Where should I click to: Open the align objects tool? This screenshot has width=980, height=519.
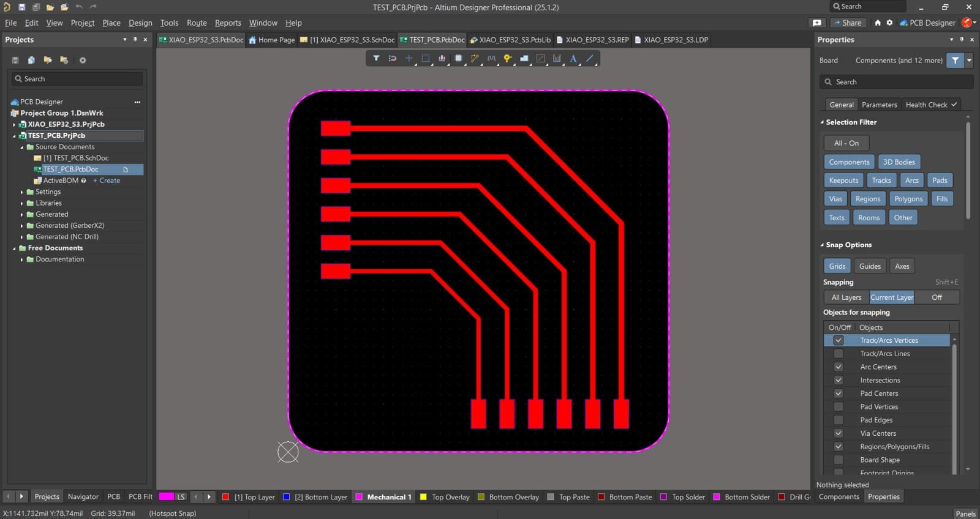tap(442, 58)
